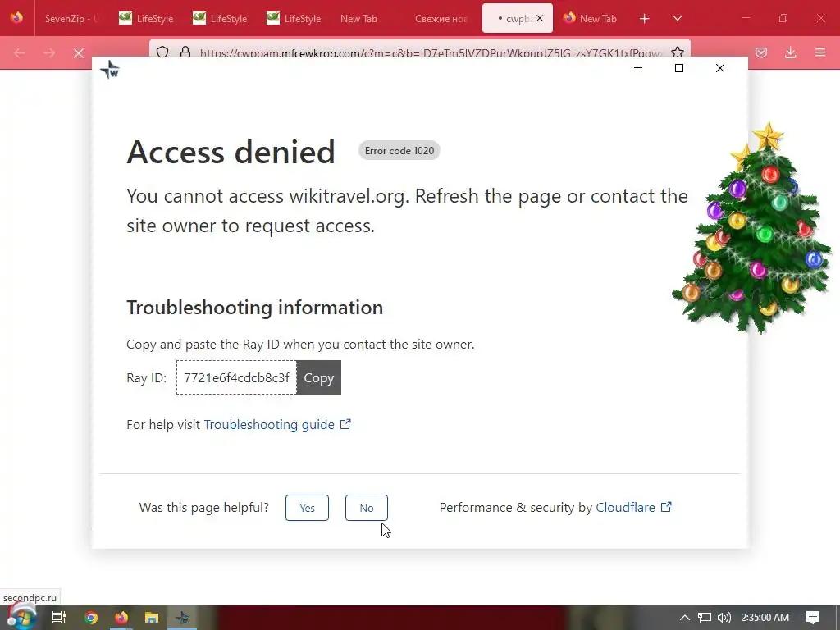Open the Windows Start button
The height and width of the screenshot is (630, 840).
pos(21,618)
